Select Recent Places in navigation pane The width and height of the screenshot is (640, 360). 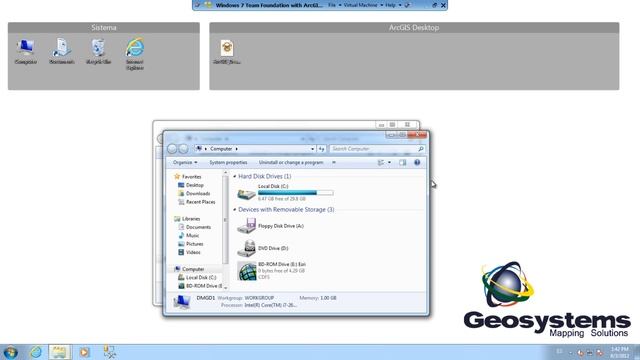pos(200,202)
